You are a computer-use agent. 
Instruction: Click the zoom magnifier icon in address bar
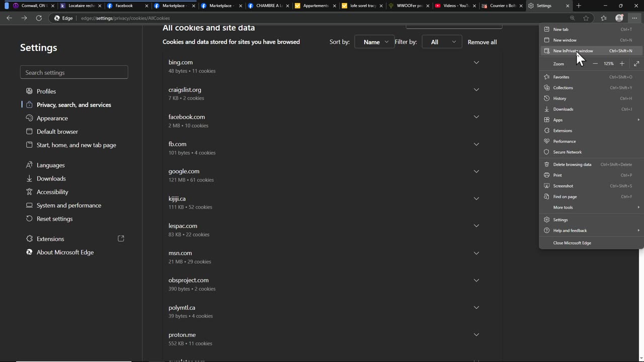point(572,18)
